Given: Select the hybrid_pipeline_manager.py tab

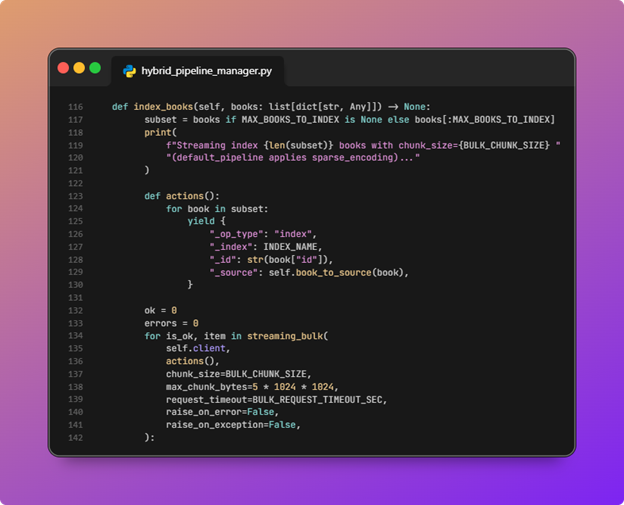Looking at the screenshot, I should click(198, 71).
